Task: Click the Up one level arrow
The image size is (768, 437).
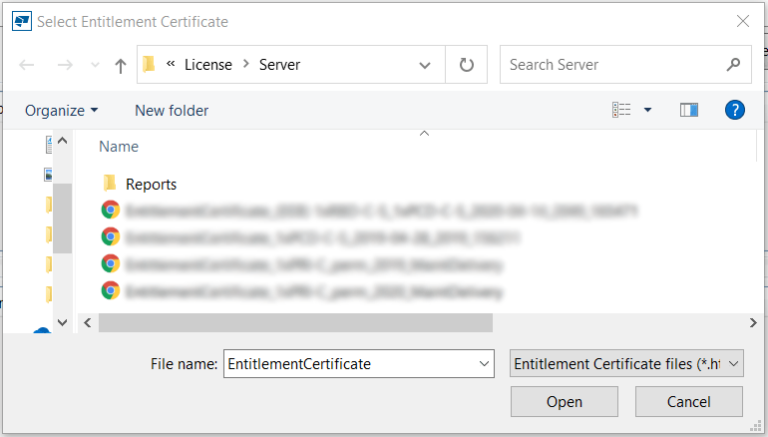Action: 120,65
